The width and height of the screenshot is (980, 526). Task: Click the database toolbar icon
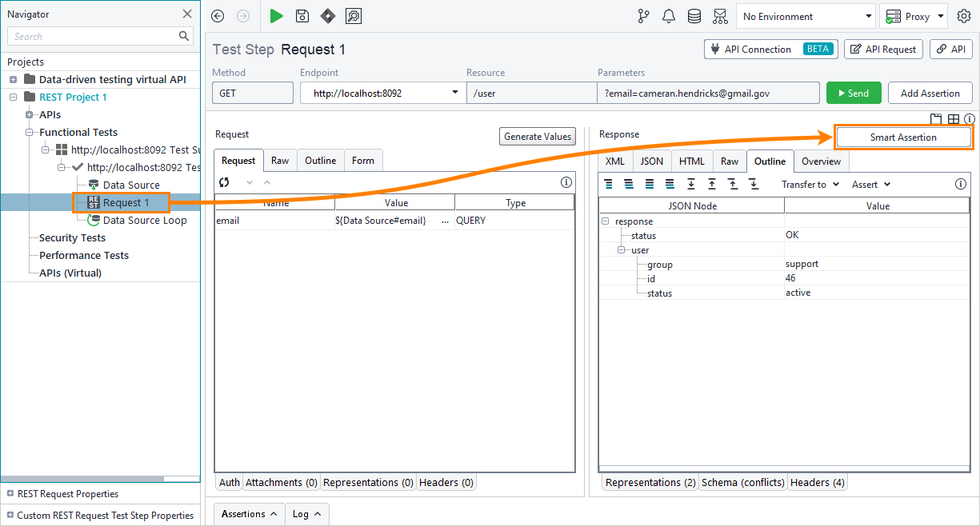pos(694,16)
